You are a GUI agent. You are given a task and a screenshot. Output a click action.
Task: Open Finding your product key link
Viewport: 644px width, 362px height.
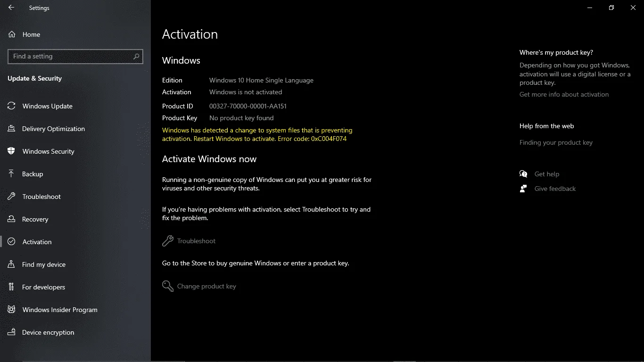coord(556,142)
